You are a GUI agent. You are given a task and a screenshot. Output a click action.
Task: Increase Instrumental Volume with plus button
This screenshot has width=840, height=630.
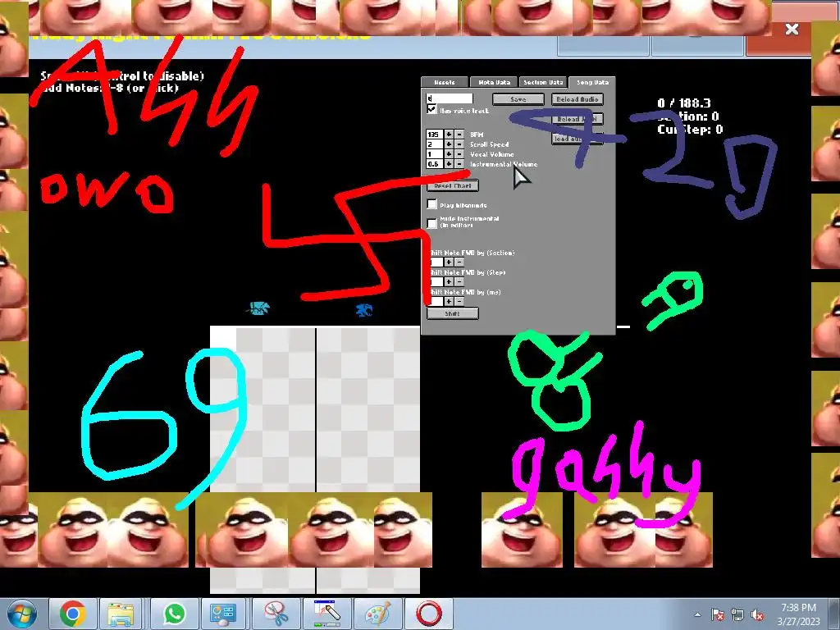click(x=449, y=164)
